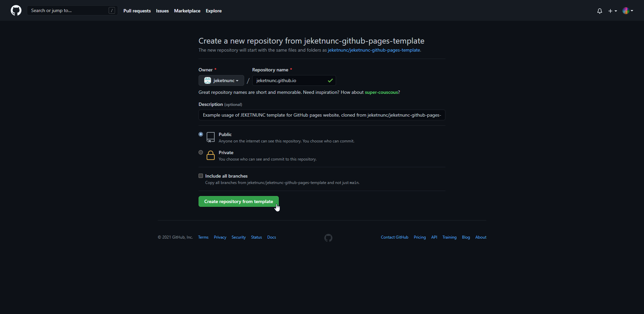
Task: Open the user profile avatar dropdown
Action: click(628, 11)
